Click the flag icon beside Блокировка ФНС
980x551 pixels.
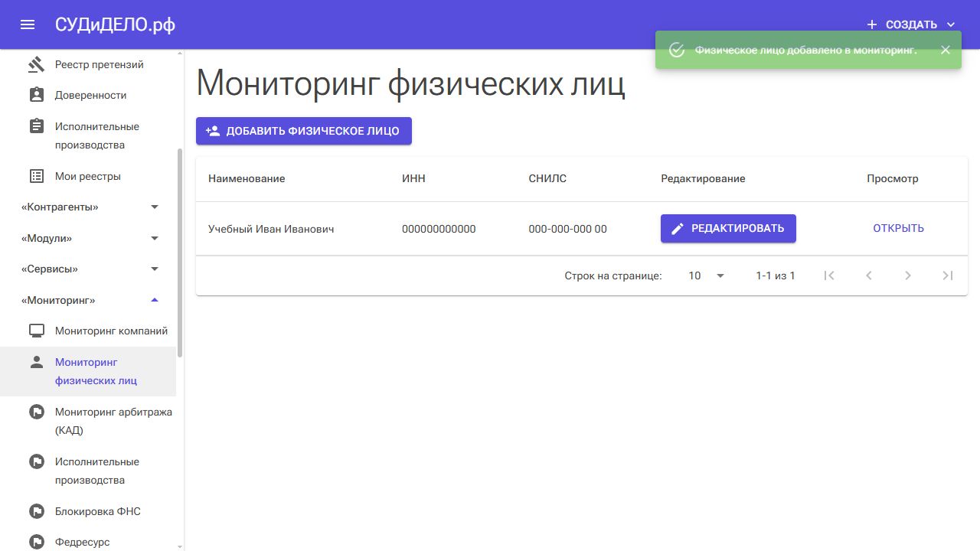pyautogui.click(x=37, y=511)
